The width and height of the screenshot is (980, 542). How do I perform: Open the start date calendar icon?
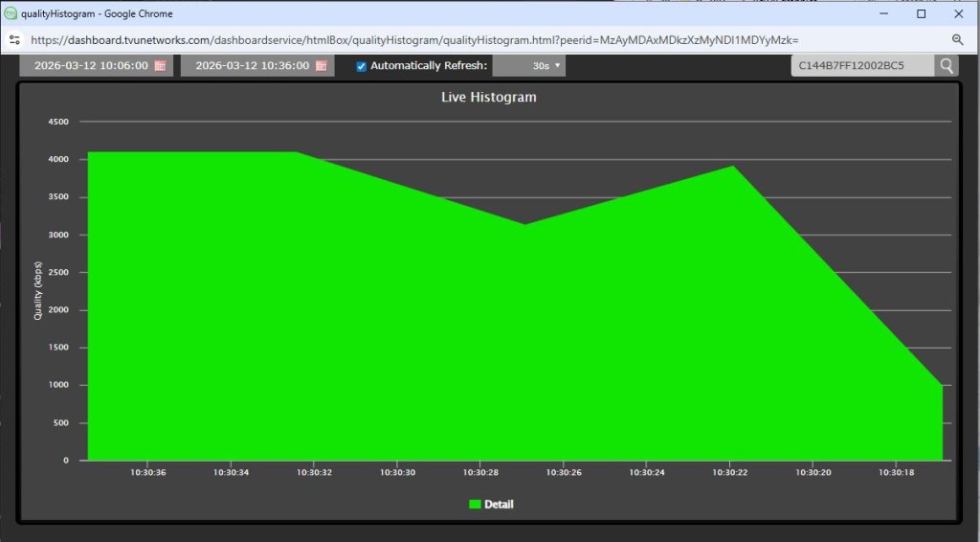click(160, 66)
